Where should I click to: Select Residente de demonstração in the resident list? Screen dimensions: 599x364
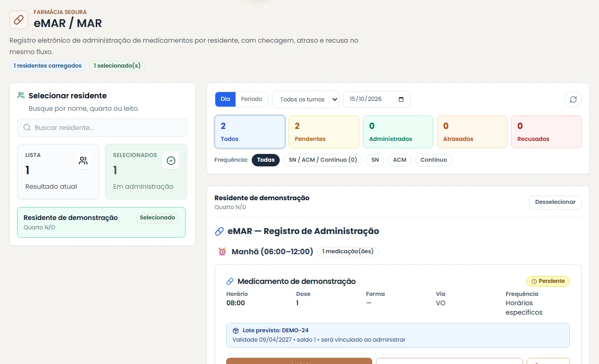(101, 222)
